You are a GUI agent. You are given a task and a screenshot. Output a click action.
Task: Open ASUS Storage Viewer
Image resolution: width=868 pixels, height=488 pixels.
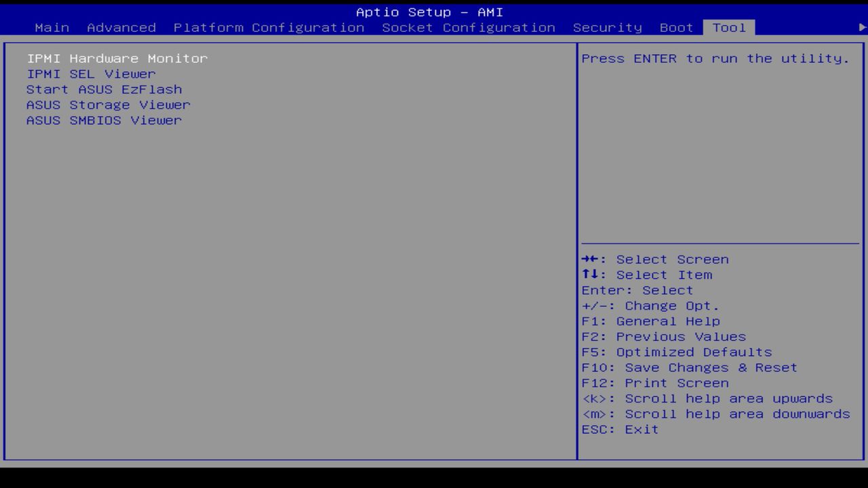point(108,104)
